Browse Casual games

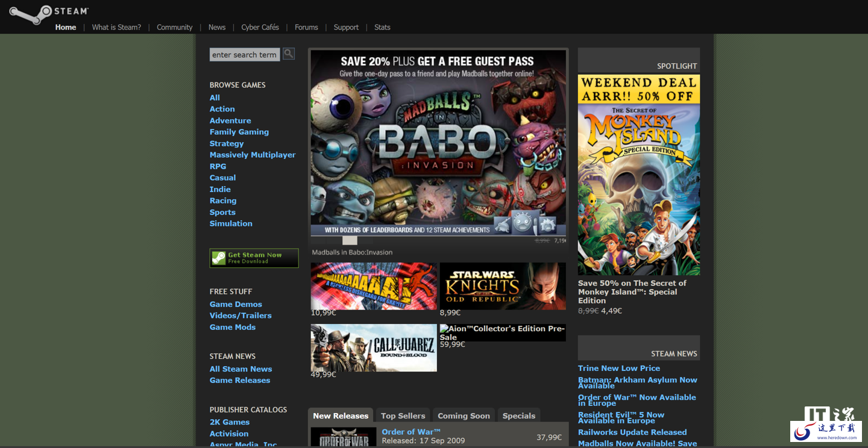(x=223, y=178)
